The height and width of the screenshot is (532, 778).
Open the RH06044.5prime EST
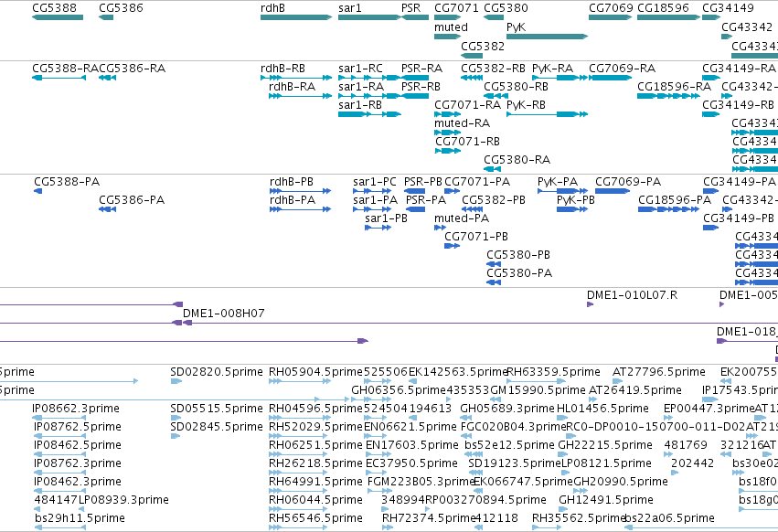298,509
